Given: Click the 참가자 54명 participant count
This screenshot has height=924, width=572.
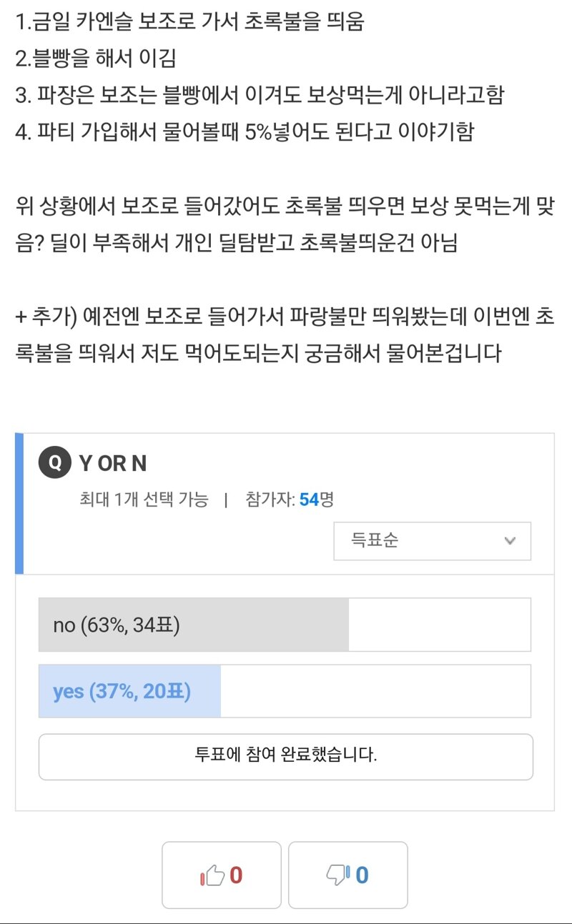Looking at the screenshot, I should [290, 500].
